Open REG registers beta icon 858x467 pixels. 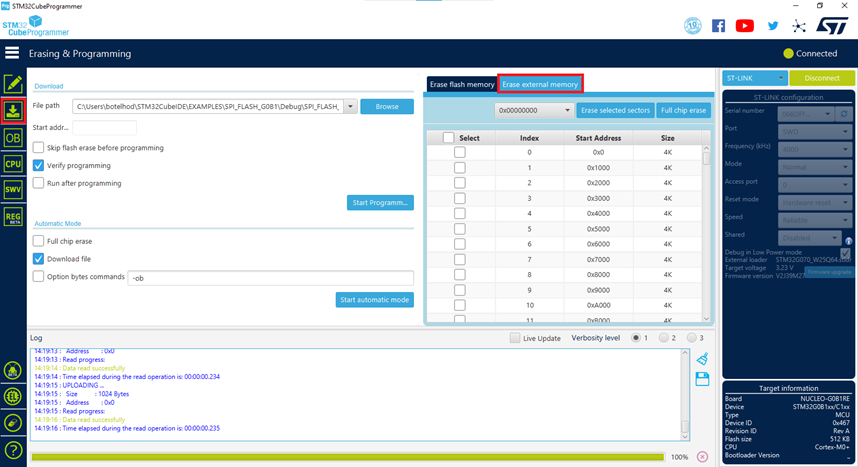13,217
